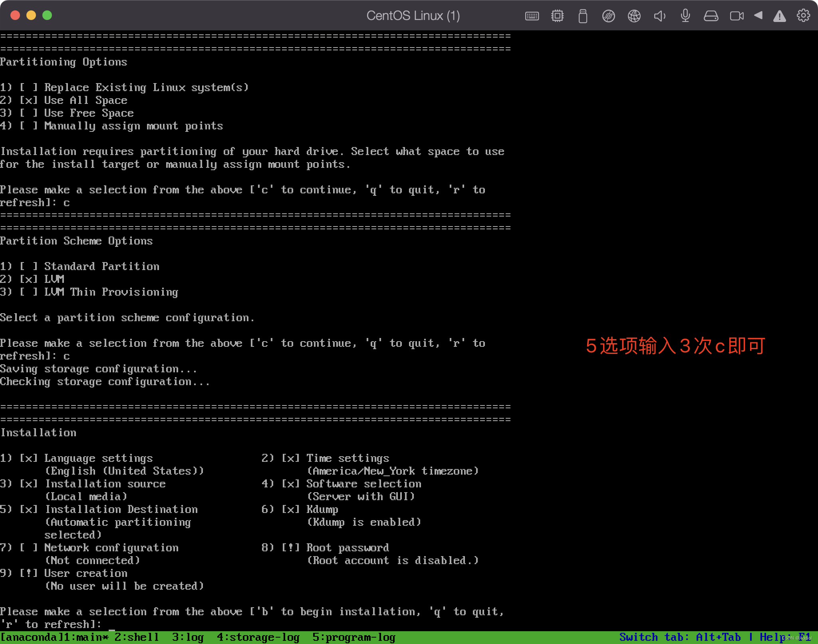Click '(No user will be created)' text
This screenshot has height=644, width=818.
[124, 586]
